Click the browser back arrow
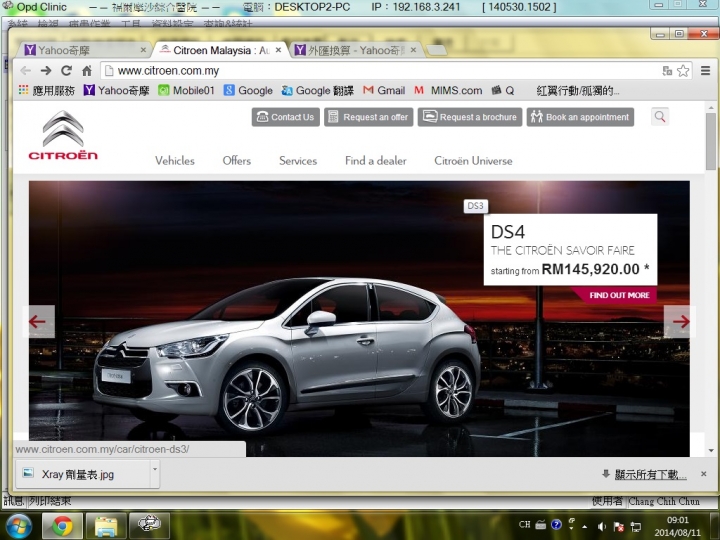 26,70
